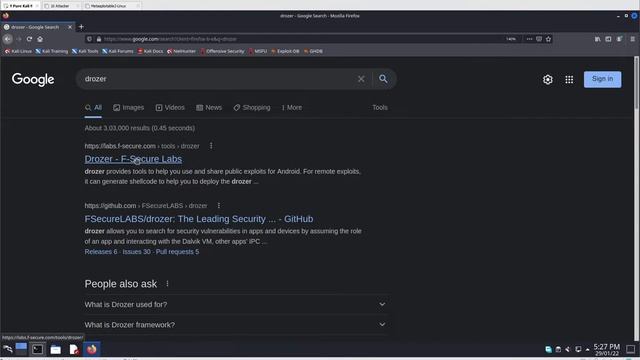Open options for the GitHub result
The image size is (640, 360).
click(219, 205)
